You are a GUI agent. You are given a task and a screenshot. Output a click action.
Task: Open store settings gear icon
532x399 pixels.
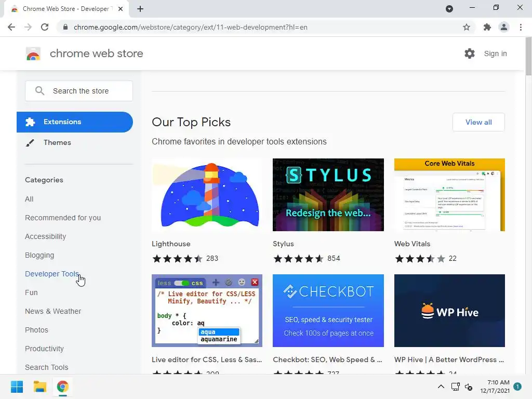click(x=470, y=54)
